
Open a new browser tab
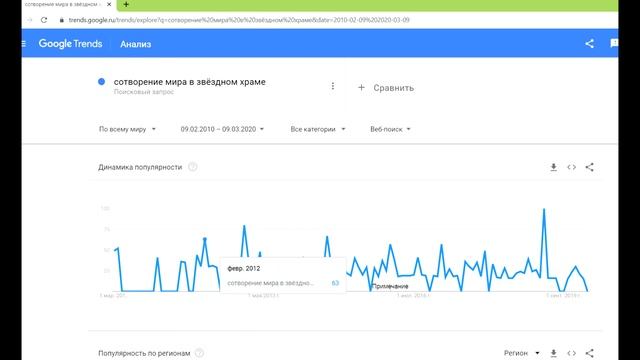pos(126,4)
